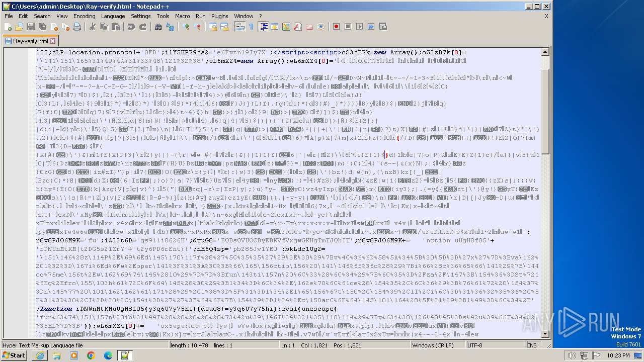Open the ? help menu
This screenshot has height=362, width=644.
pos(261,16)
